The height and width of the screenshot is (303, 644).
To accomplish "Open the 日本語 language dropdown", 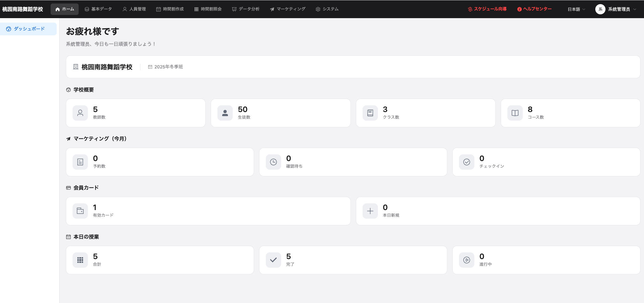I will click(x=576, y=9).
